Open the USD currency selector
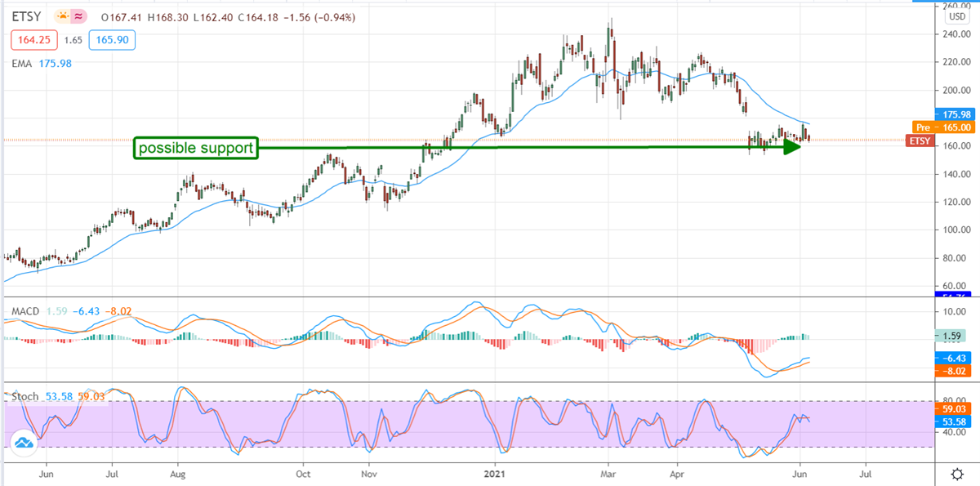This screenshot has height=486, width=980. (x=956, y=16)
